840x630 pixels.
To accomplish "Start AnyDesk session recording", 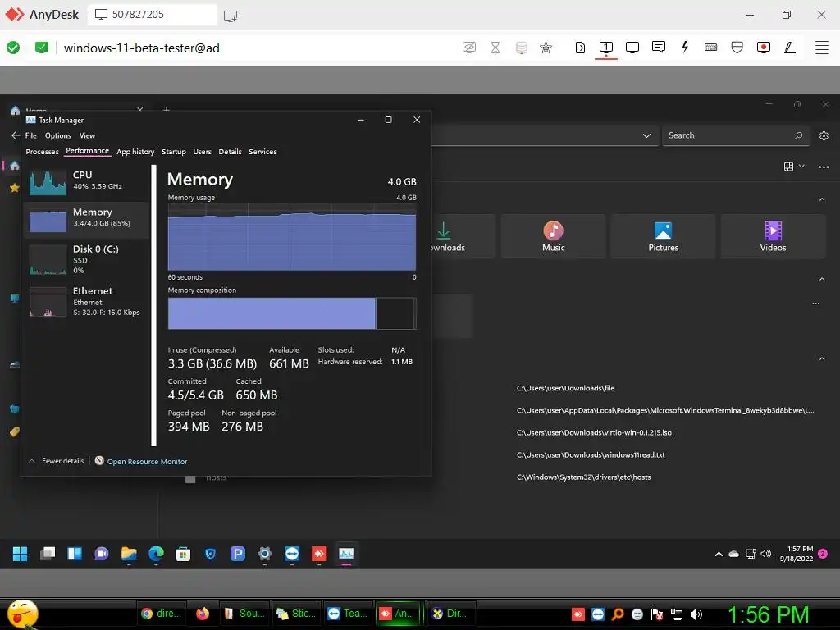I will point(764,48).
